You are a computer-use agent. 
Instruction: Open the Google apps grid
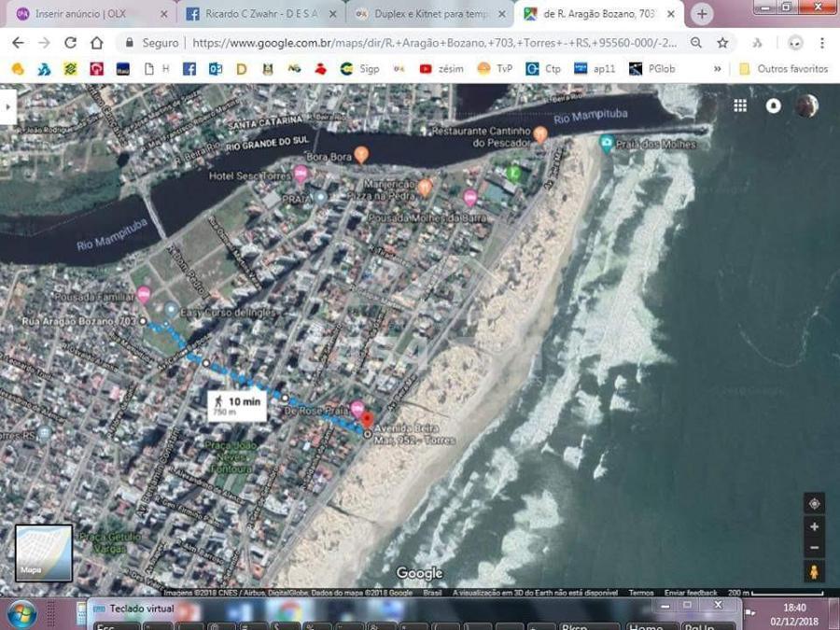tap(740, 105)
